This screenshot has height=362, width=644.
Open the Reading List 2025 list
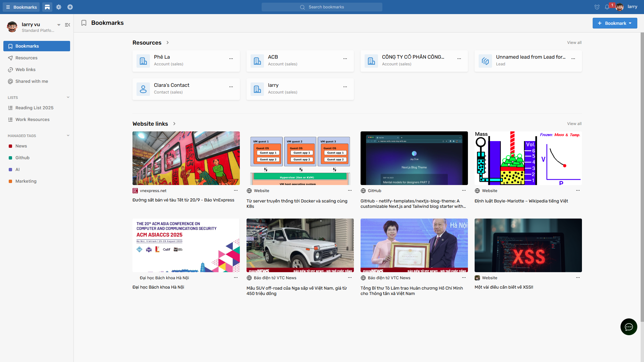34,108
